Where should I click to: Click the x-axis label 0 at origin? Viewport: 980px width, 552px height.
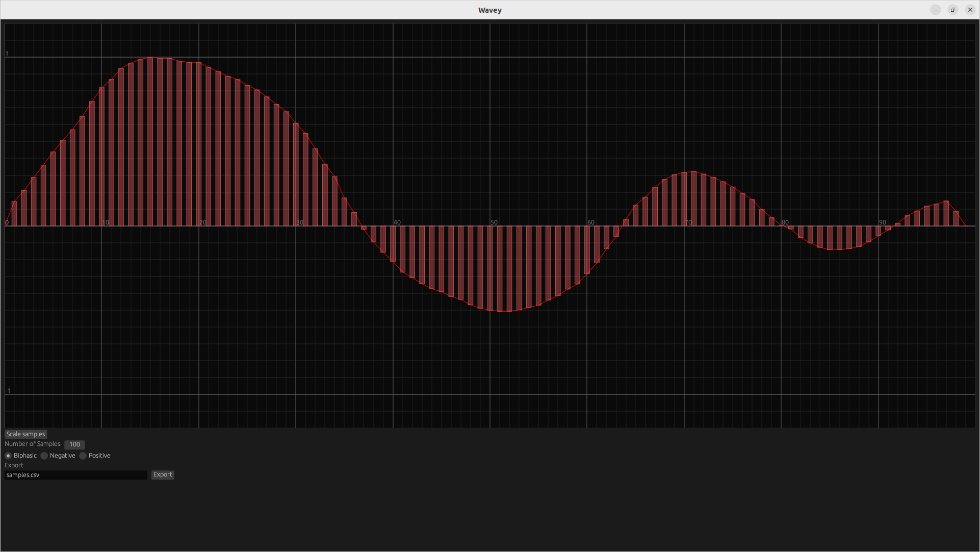coord(7,222)
